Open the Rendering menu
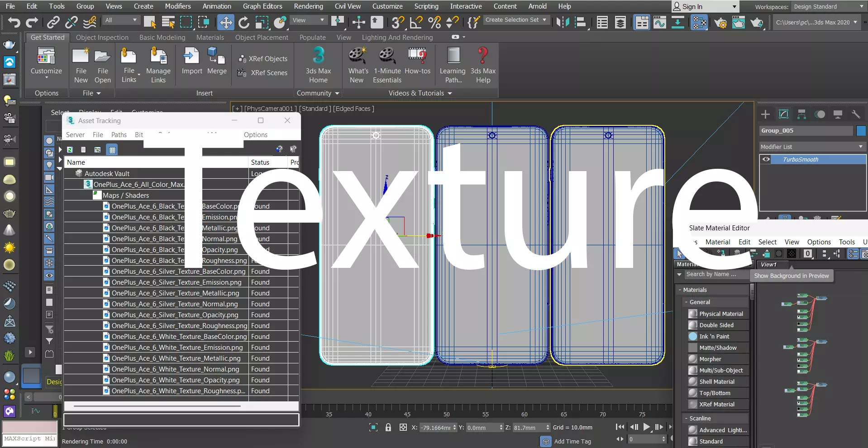The width and height of the screenshot is (868, 448). pyautogui.click(x=308, y=6)
